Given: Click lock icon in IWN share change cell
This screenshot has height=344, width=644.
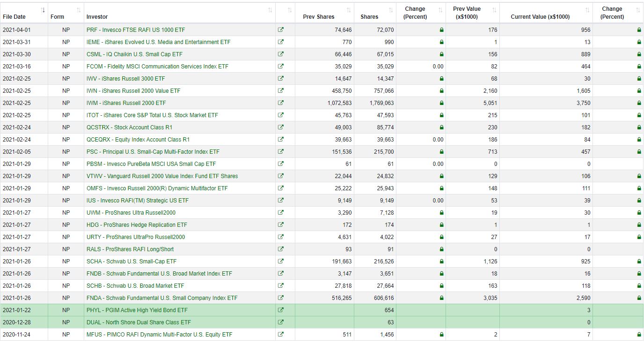Looking at the screenshot, I should [x=441, y=91].
